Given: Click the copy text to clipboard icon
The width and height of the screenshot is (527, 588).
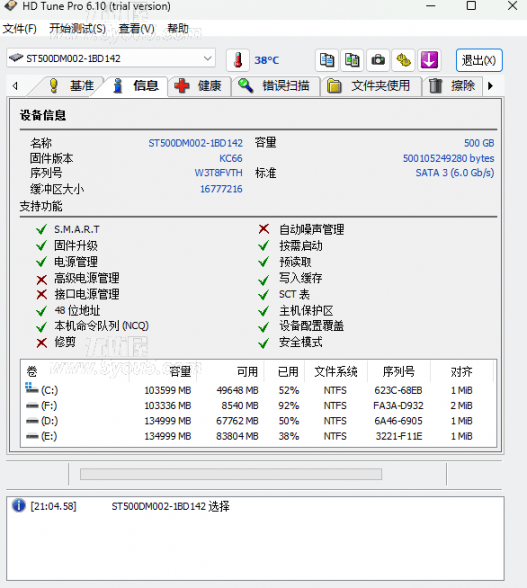Looking at the screenshot, I should (x=327, y=60).
